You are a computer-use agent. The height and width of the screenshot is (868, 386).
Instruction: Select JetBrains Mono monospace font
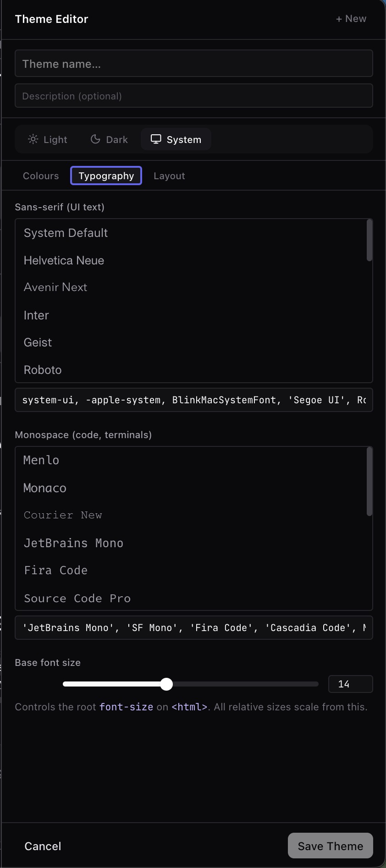pos(73,543)
